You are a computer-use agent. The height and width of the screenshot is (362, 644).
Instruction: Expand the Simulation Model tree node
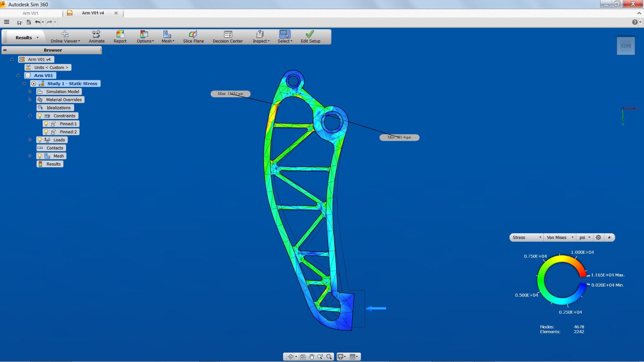coord(30,92)
